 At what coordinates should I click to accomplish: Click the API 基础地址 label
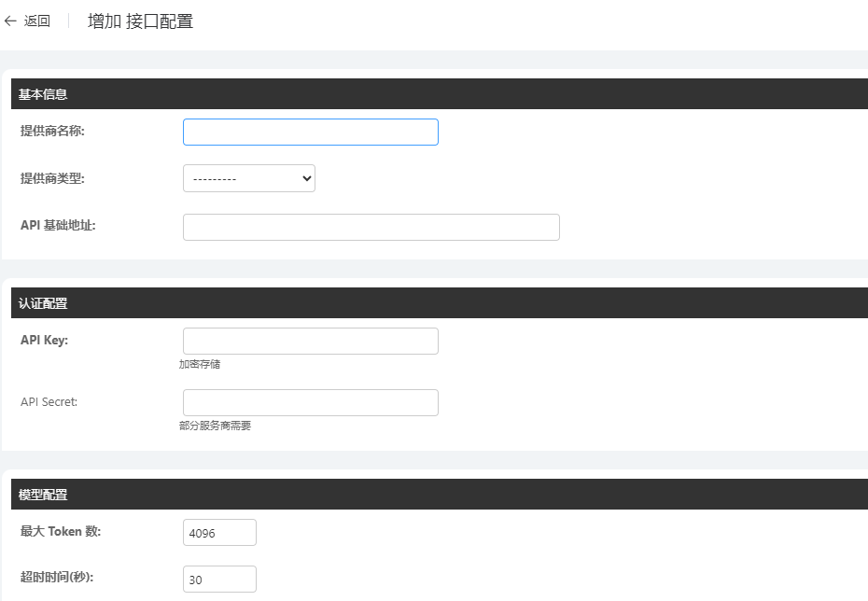coord(58,226)
